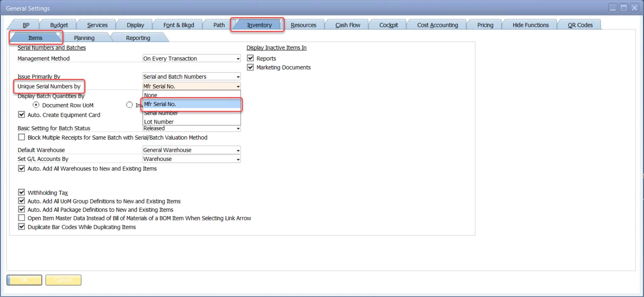The width and height of the screenshot is (644, 297).
Task: Pick Mfr Serial No. option in list
Action: [x=191, y=104]
